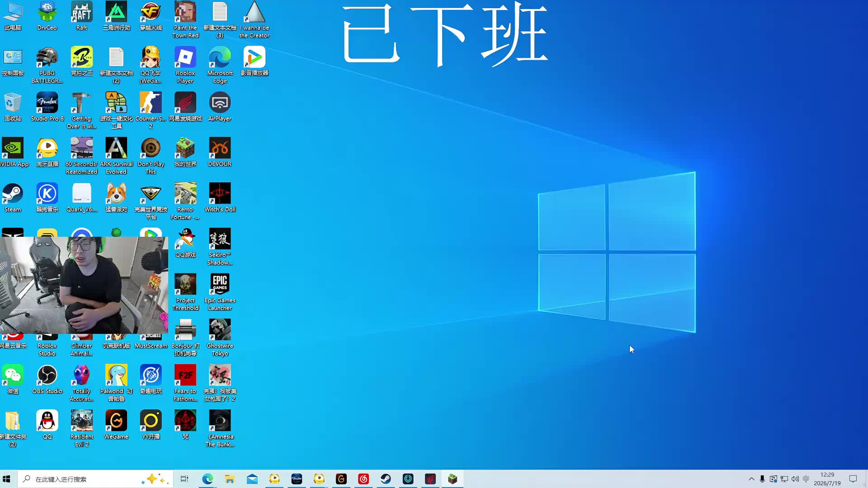Open Control Panel desktop icon
868x488 pixels.
[x=13, y=61]
